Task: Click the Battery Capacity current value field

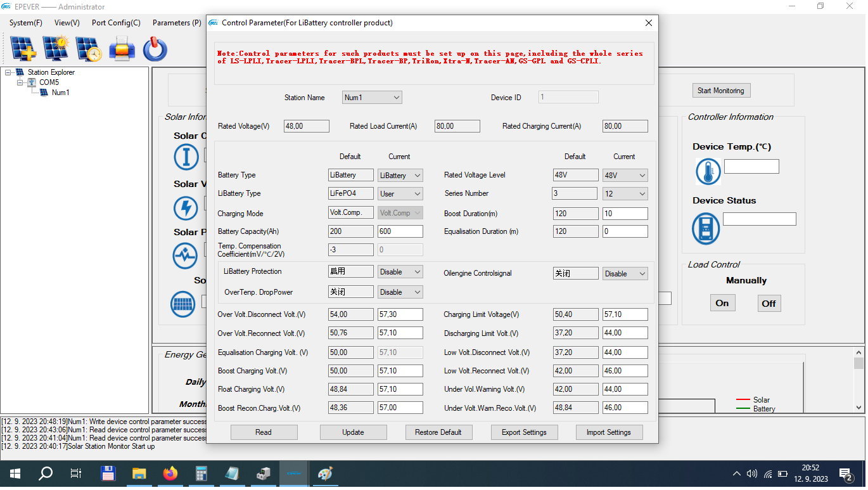Action: click(400, 232)
